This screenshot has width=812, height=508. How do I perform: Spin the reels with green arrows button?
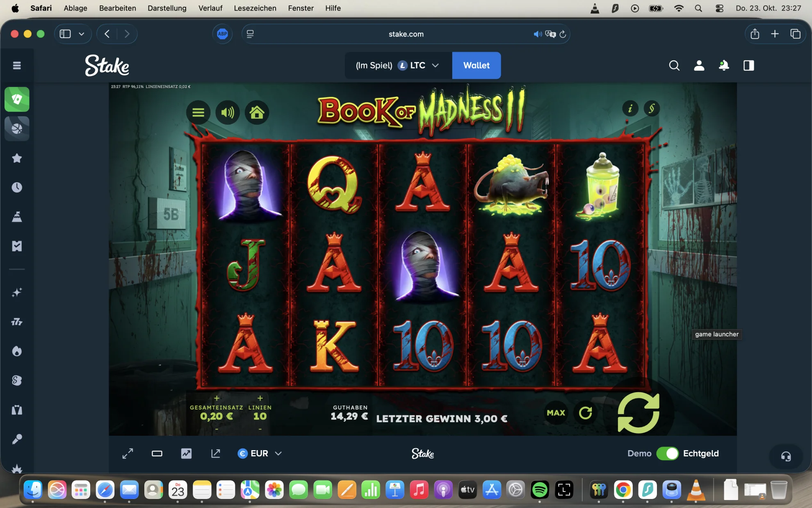point(639,412)
